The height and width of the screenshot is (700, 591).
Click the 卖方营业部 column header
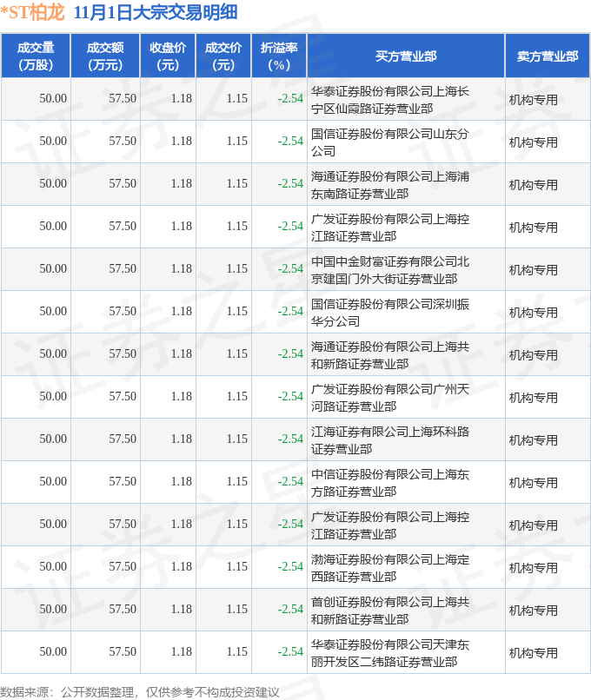(548, 56)
